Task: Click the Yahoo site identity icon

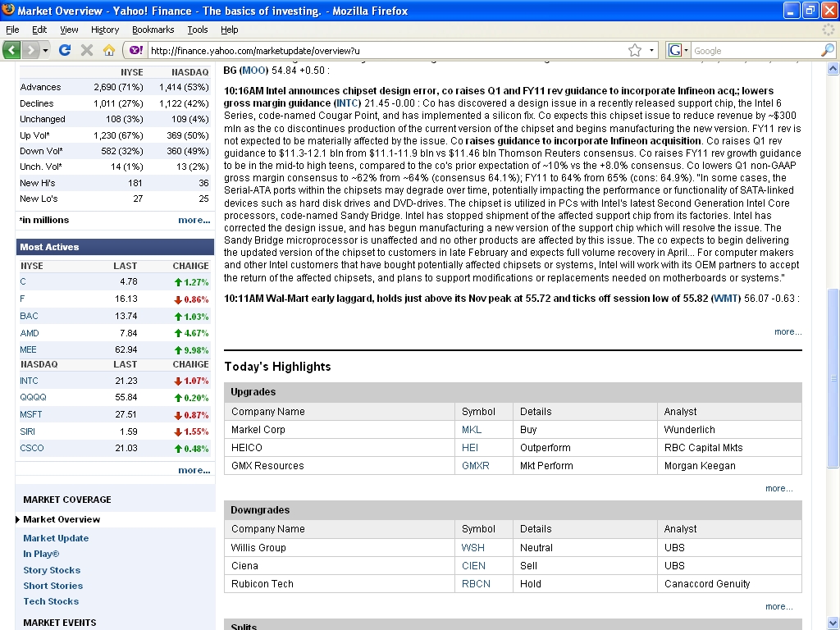Action: point(136,50)
